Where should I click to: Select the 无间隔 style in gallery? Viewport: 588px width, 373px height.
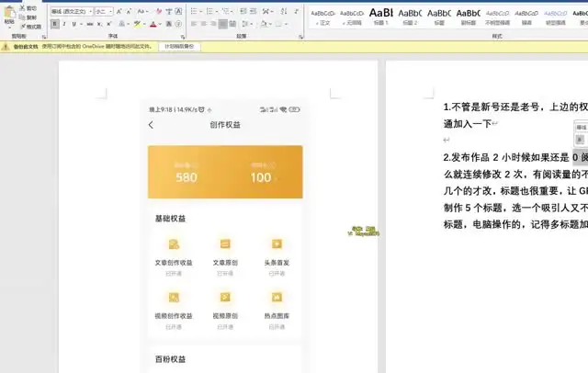(352, 16)
